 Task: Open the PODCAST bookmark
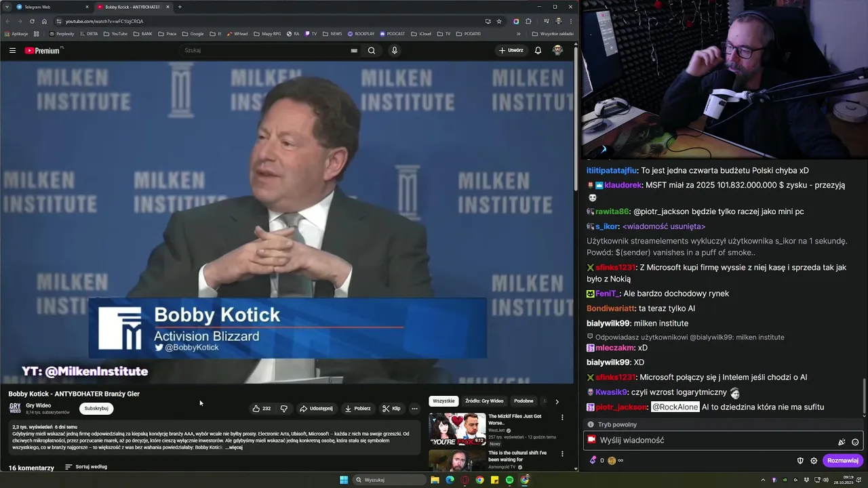tap(392, 34)
